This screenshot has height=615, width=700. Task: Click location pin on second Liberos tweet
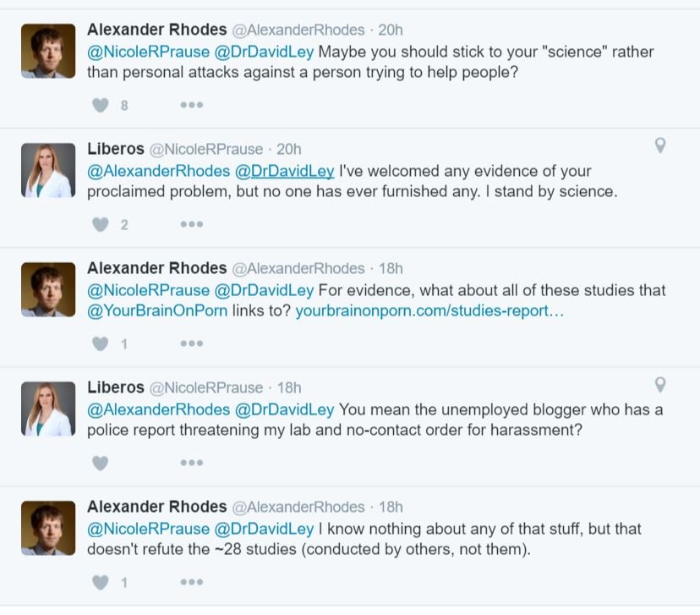(660, 384)
